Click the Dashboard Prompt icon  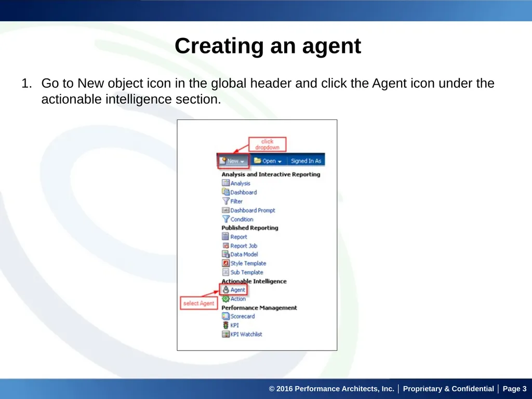(225, 210)
